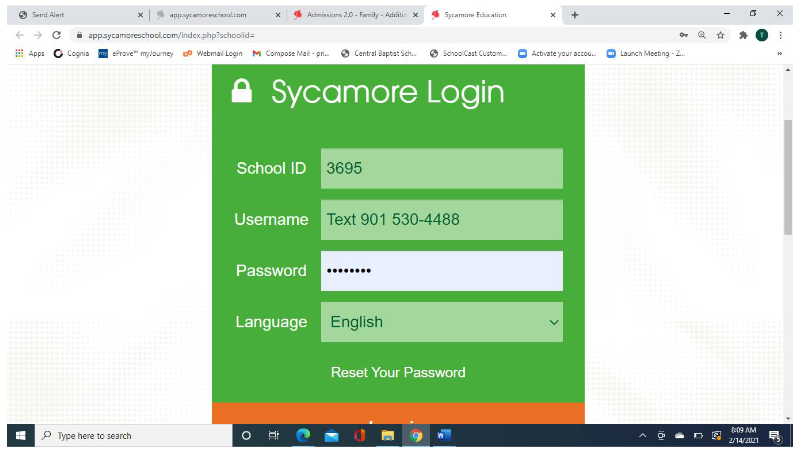This screenshot has height=451, width=806.
Task: Open Microsoft Office from taskbar
Action: point(359,436)
